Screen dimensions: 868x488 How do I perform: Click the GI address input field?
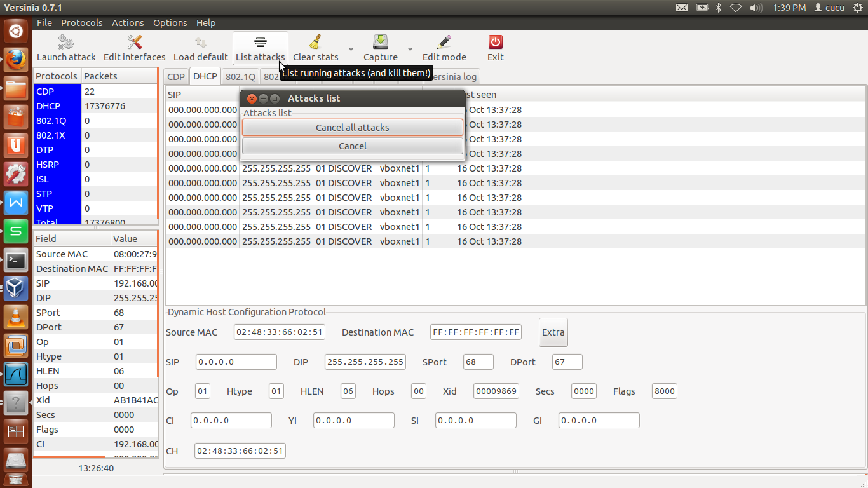599,421
